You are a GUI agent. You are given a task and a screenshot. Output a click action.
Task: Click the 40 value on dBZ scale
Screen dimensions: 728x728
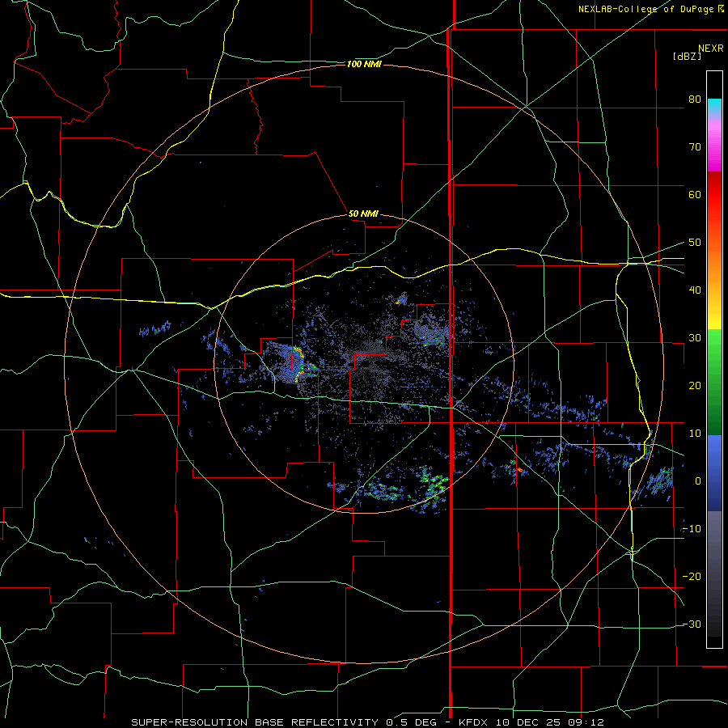click(695, 290)
